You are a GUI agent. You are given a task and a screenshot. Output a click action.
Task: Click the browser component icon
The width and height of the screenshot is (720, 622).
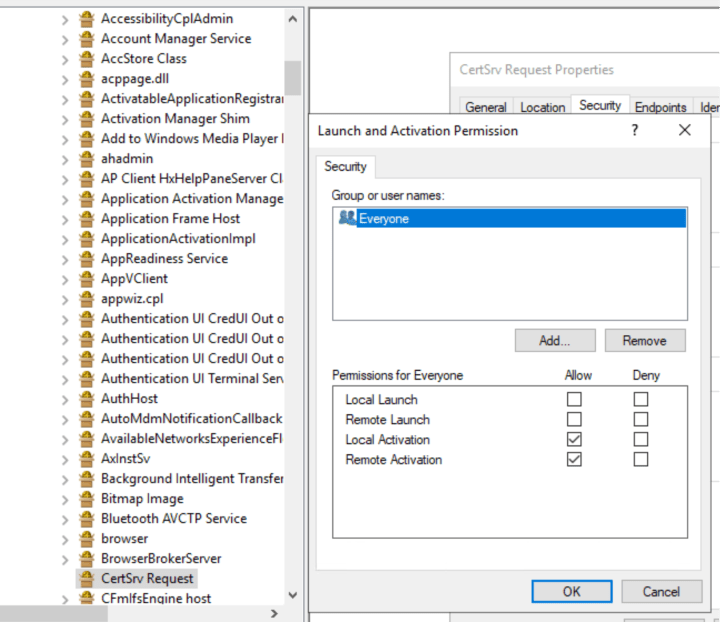[x=86, y=538]
